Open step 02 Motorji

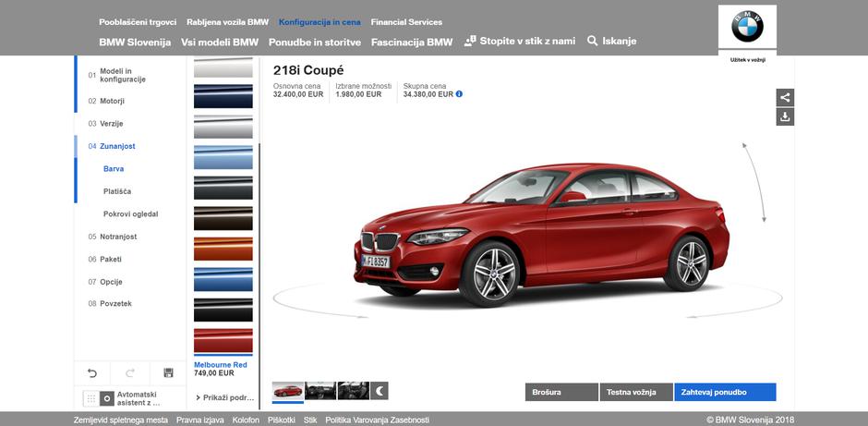[x=106, y=102]
